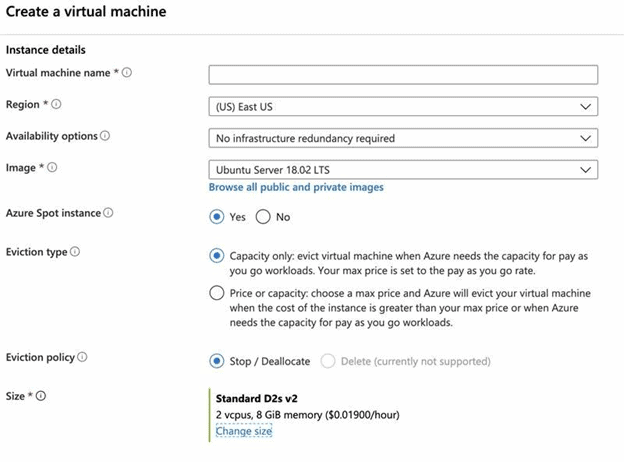Click Browse all public and private images
Viewport: 624px width, 462px height.
296,187
